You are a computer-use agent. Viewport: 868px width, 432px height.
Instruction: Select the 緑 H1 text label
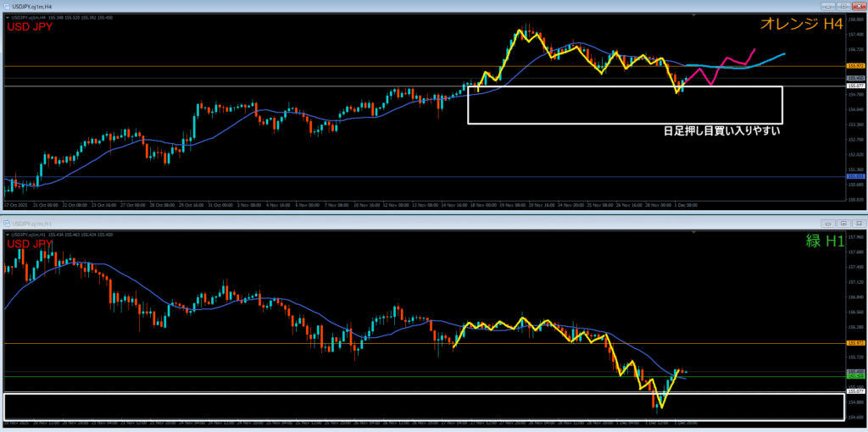click(x=824, y=241)
